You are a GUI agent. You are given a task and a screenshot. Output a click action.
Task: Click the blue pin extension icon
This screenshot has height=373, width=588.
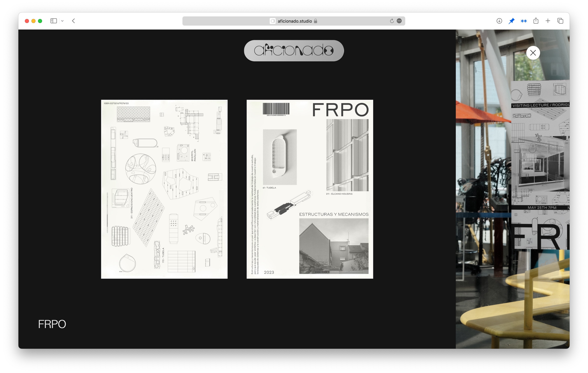(x=511, y=21)
